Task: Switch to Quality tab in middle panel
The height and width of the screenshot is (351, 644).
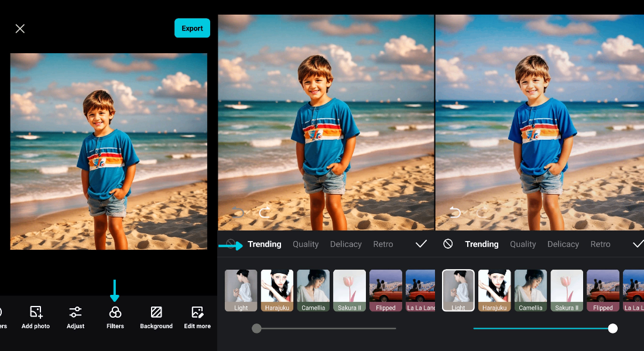Action: coord(306,244)
